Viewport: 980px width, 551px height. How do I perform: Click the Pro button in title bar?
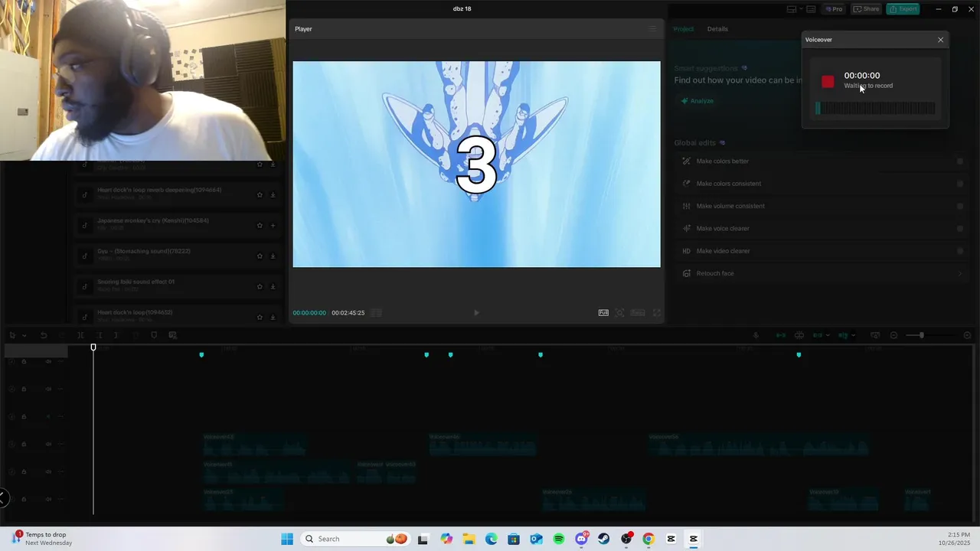point(834,9)
